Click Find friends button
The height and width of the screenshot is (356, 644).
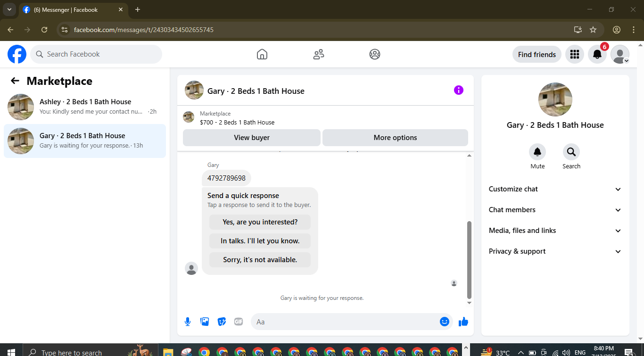click(x=537, y=54)
